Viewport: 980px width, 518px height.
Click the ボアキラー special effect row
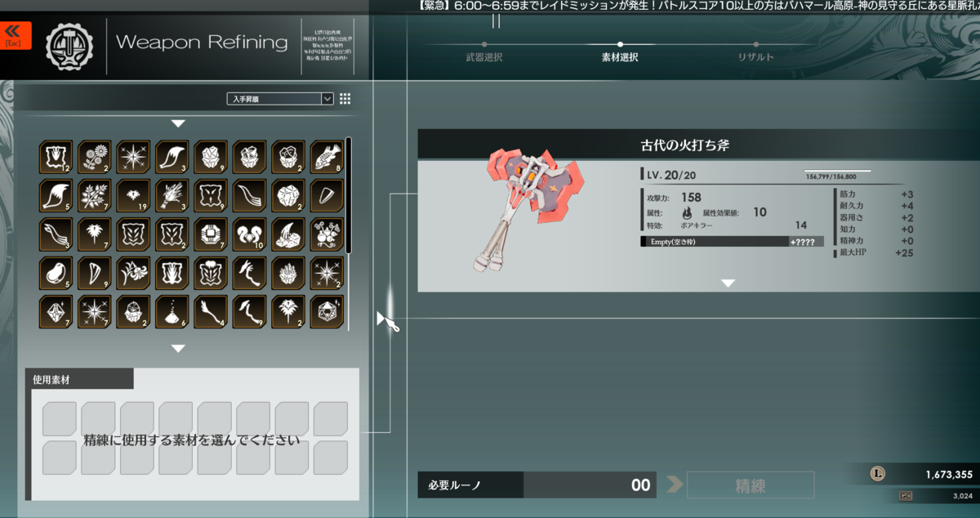click(726, 226)
